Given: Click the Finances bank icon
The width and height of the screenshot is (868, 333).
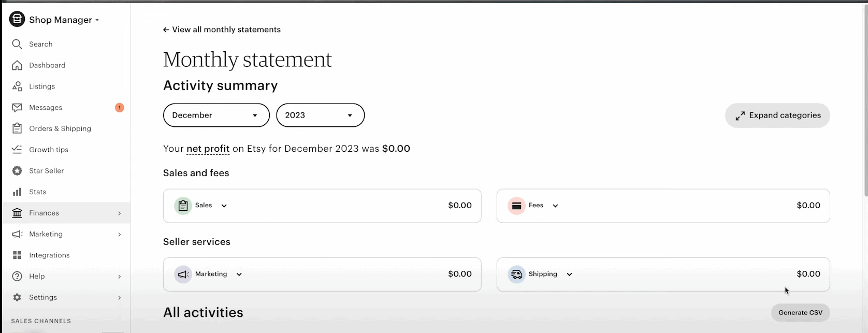Looking at the screenshot, I should coord(17,213).
